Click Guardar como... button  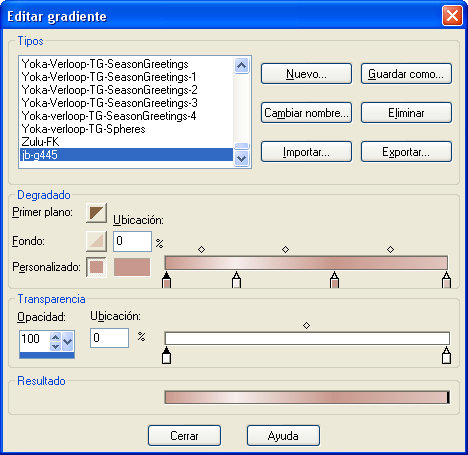pos(406,74)
